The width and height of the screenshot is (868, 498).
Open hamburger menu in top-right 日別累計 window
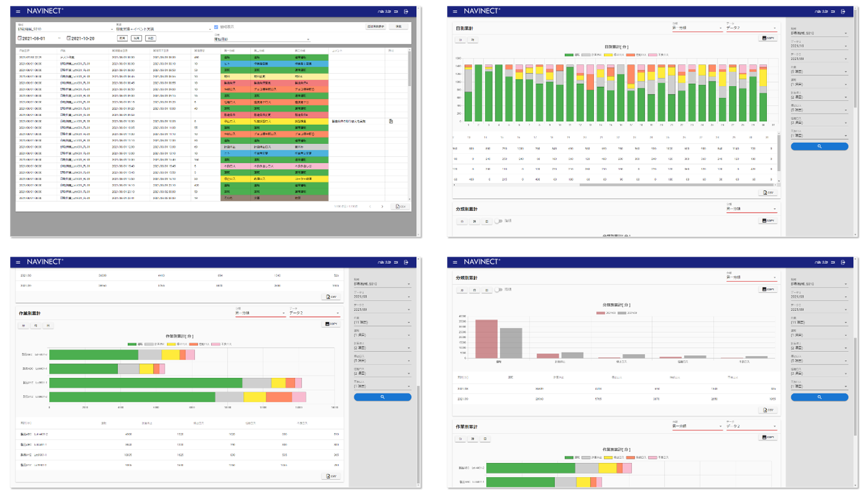coord(455,11)
